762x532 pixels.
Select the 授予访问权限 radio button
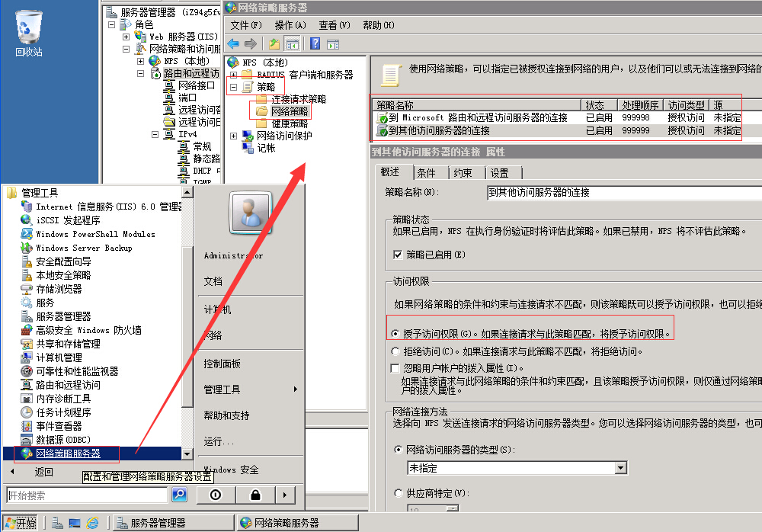395,334
